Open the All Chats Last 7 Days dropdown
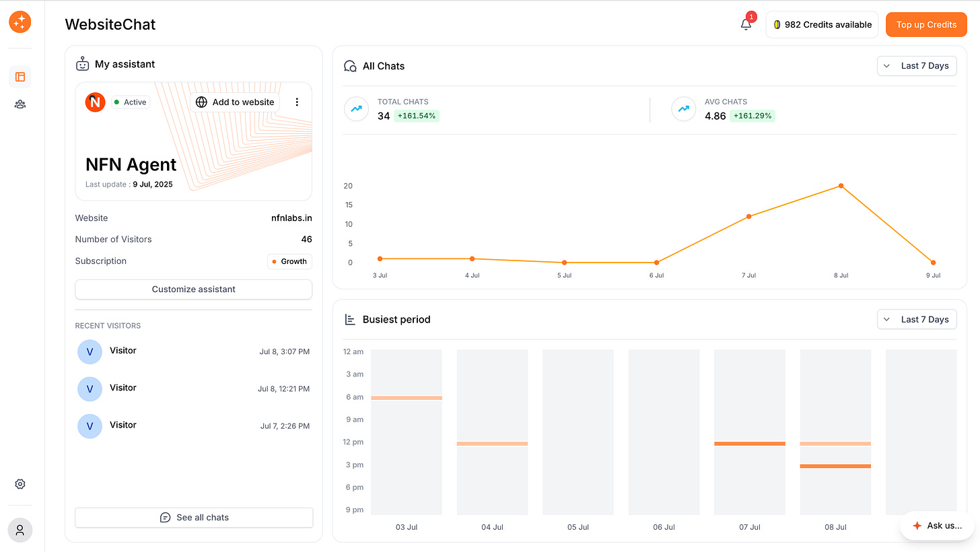980x552 pixels. 917,66
